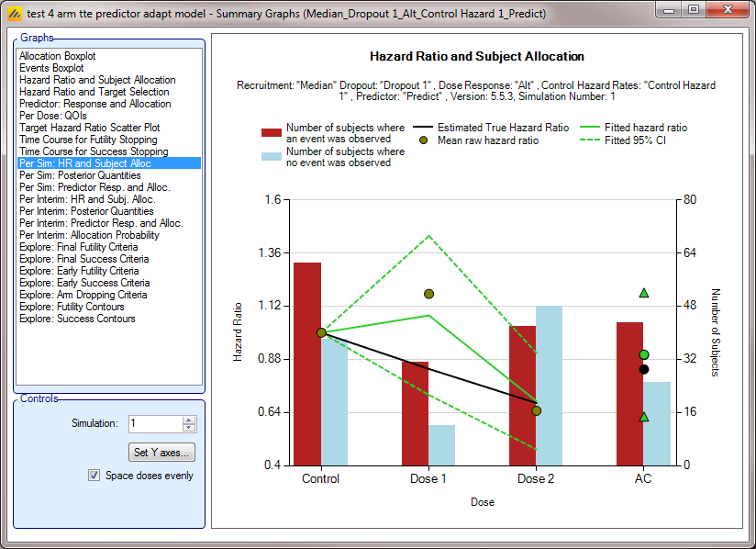Click the light blue no-event legend swatch
The image size is (756, 549).
(271, 157)
